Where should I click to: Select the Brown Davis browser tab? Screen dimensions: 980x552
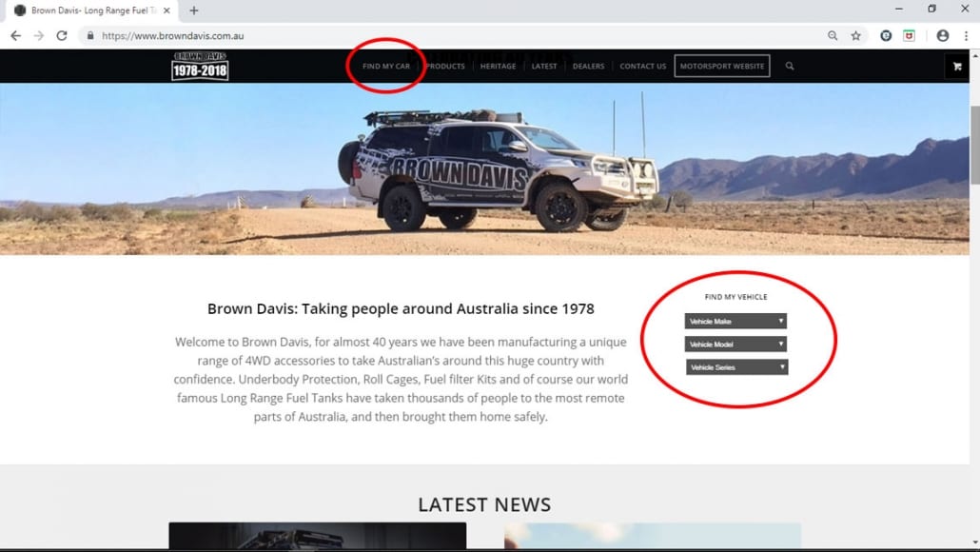pos(92,10)
